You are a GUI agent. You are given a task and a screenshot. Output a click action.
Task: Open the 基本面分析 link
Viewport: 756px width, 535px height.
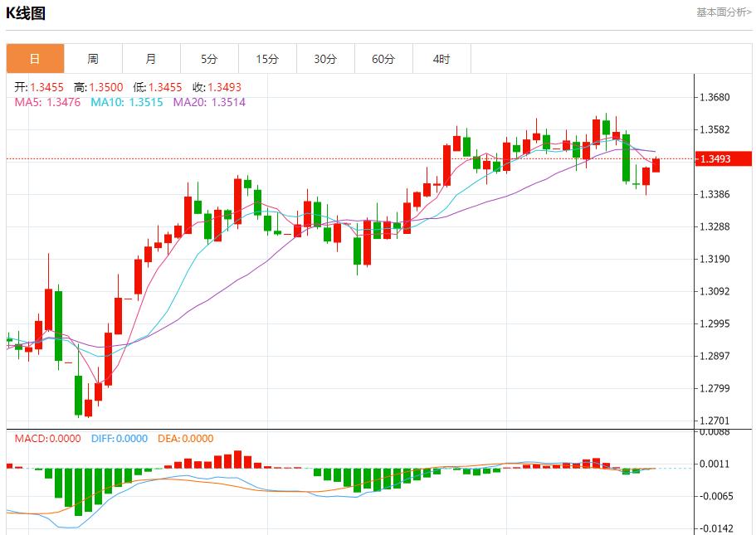click(724, 12)
